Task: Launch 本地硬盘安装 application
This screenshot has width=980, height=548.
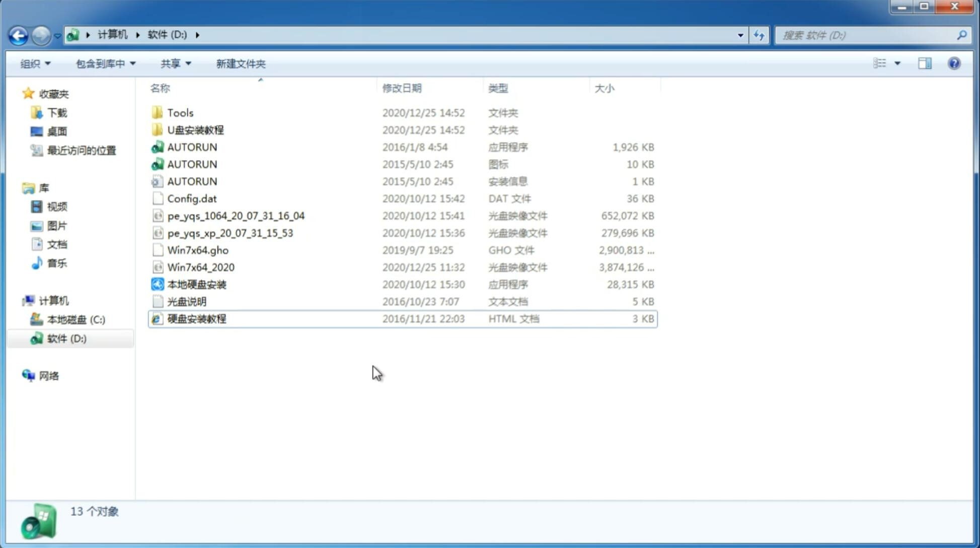Action: 196,284
